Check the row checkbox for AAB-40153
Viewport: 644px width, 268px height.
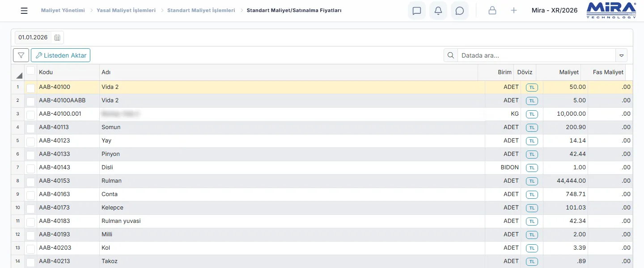[x=30, y=182]
